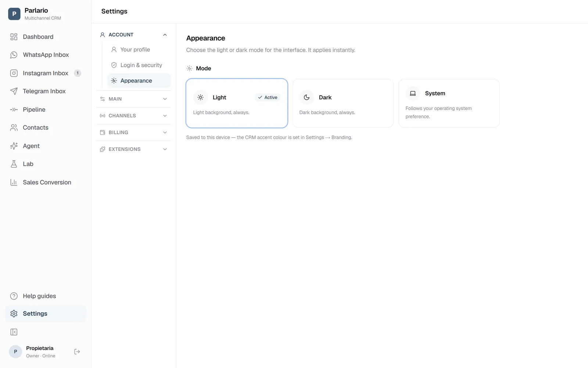Screen dimensions: 588x368
Task: Click the Contacts people icon
Action: pyautogui.click(x=14, y=128)
